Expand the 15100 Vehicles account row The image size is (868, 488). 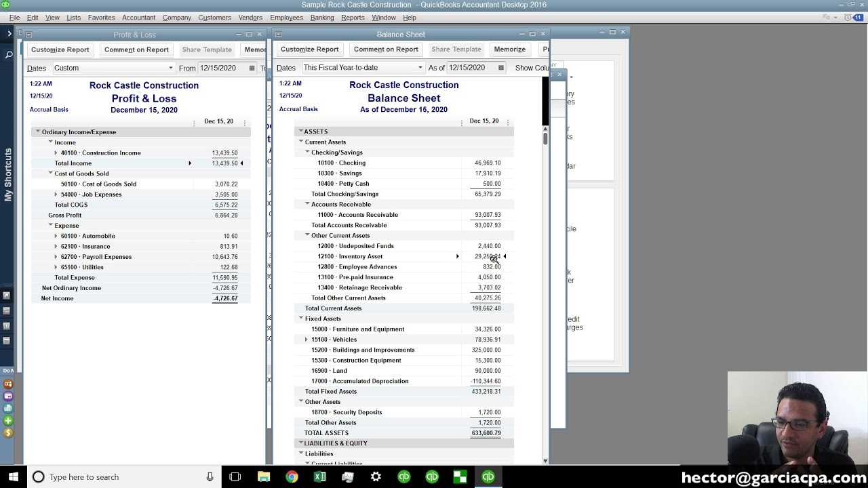307,340
